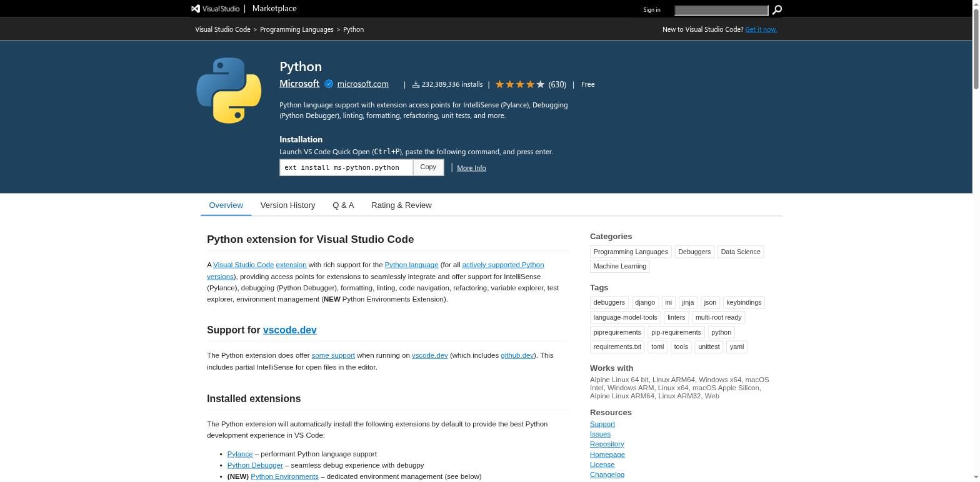Click the yaml tag
Screen dimensions: 980x482
click(737, 347)
